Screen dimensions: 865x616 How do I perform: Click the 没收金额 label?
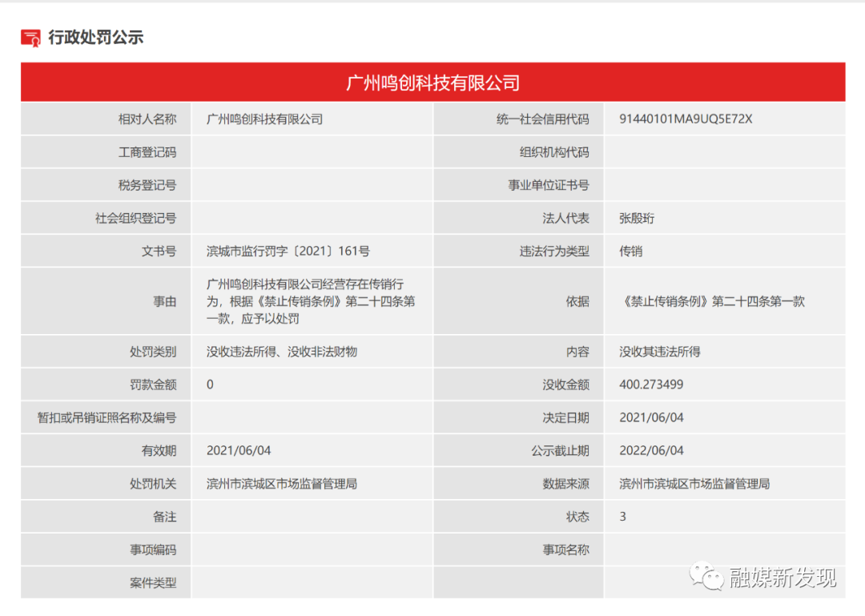(x=565, y=384)
